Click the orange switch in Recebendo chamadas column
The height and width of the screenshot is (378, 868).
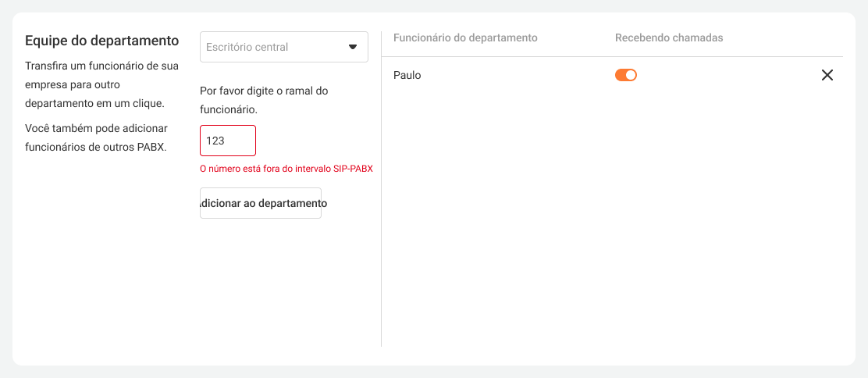(626, 75)
